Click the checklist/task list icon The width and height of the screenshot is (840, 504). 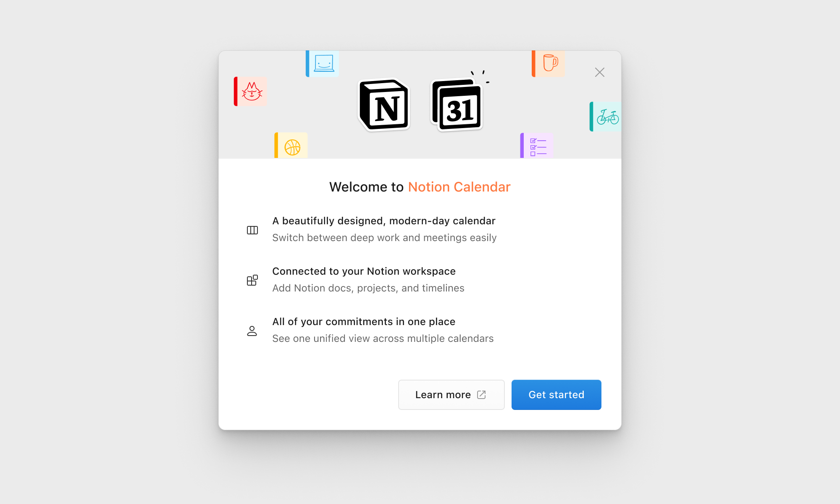coord(538,147)
